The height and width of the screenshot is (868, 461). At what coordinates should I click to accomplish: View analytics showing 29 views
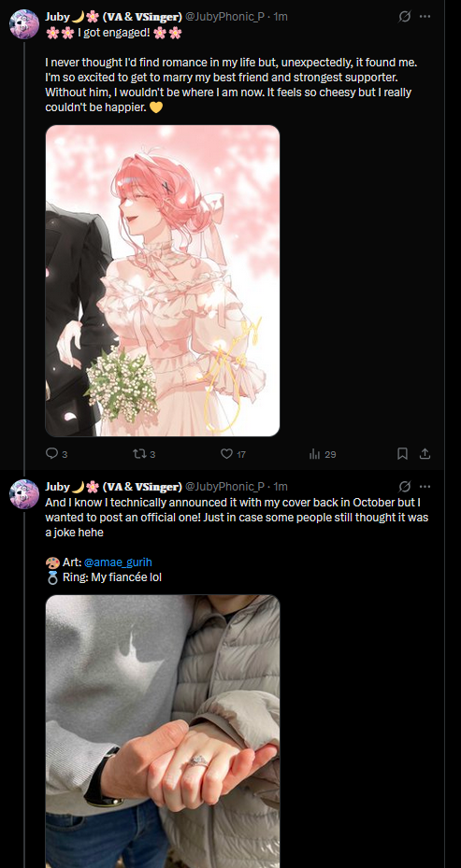(x=323, y=454)
